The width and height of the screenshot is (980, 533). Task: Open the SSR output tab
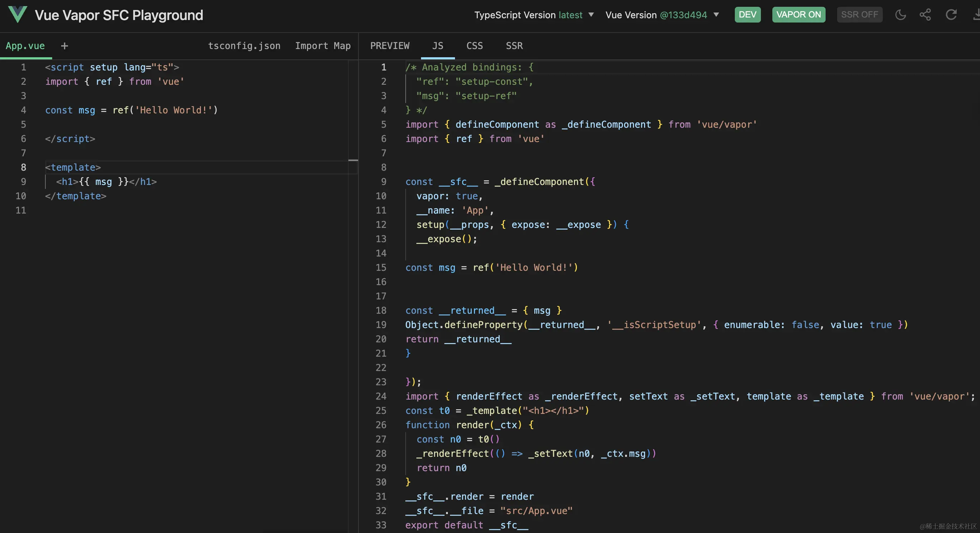tap(514, 46)
